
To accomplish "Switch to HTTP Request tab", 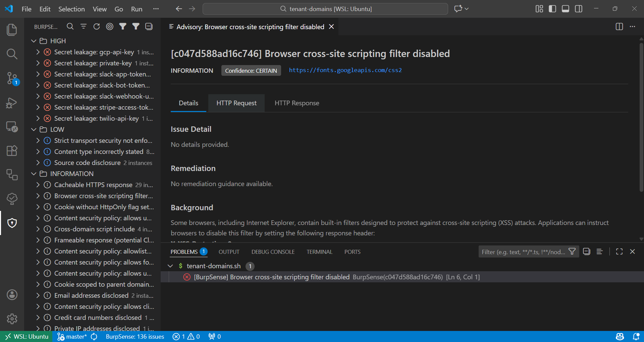I will click(236, 103).
